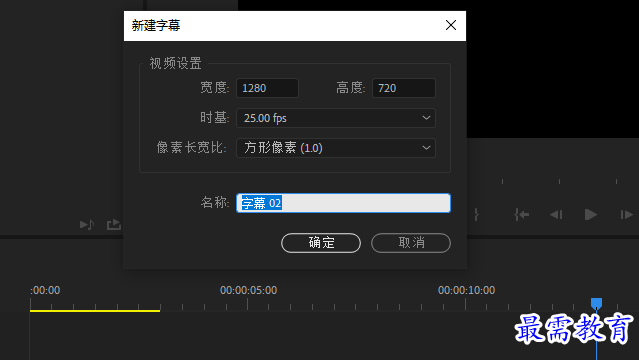Click the 名称 field containing 字幕 02

(x=343, y=203)
